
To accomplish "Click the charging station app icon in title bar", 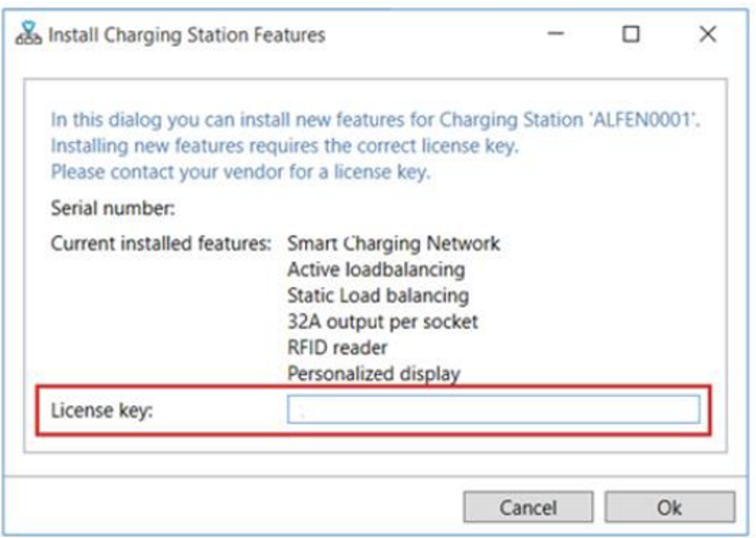I will point(28,34).
